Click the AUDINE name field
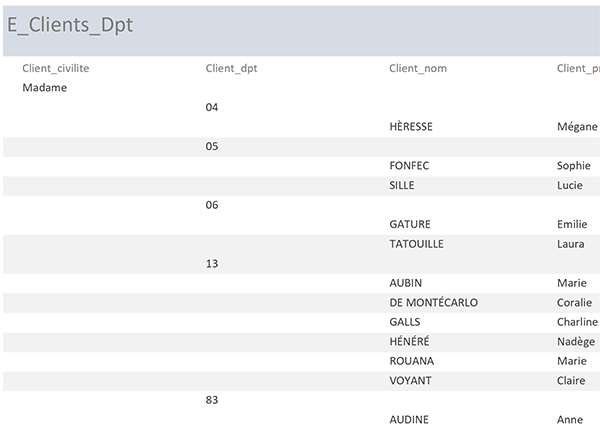 (x=409, y=419)
